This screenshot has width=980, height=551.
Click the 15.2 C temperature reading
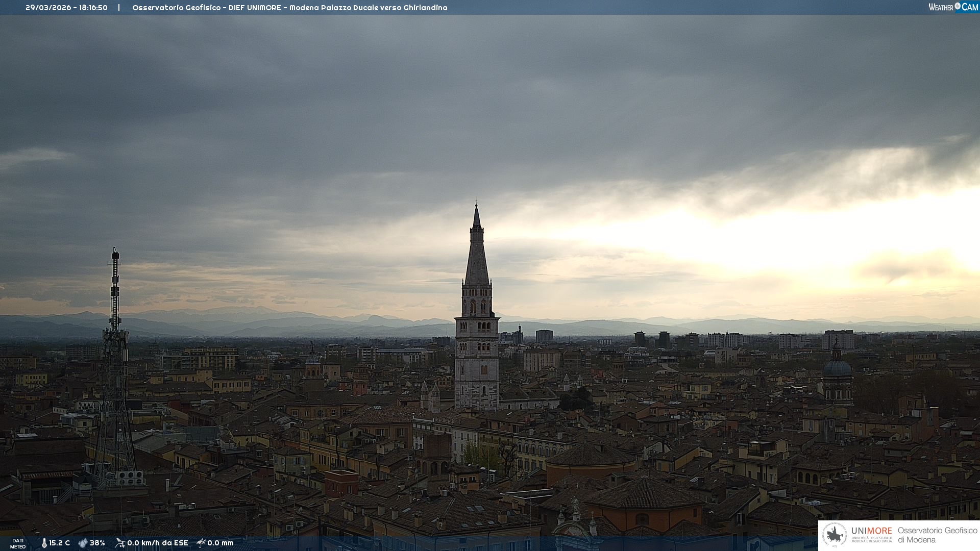pyautogui.click(x=59, y=543)
